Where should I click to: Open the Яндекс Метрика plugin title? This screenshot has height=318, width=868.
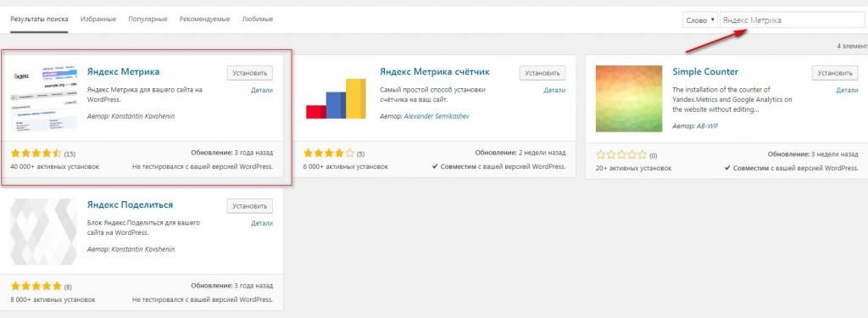coord(124,72)
